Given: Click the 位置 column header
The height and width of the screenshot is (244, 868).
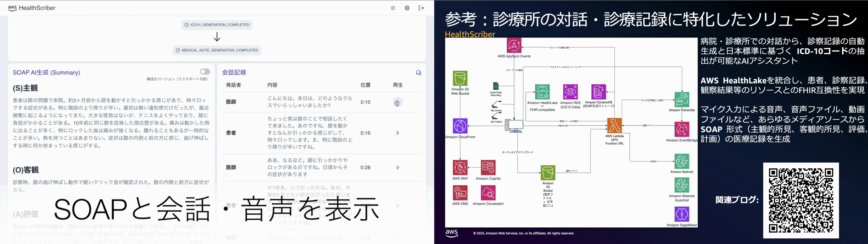Looking at the screenshot, I should click(x=366, y=85).
